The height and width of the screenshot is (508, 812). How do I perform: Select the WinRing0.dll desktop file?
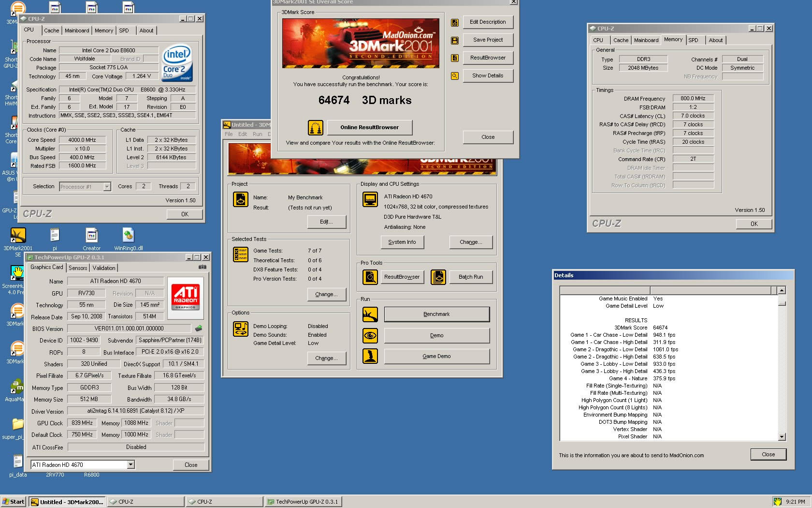click(x=128, y=239)
